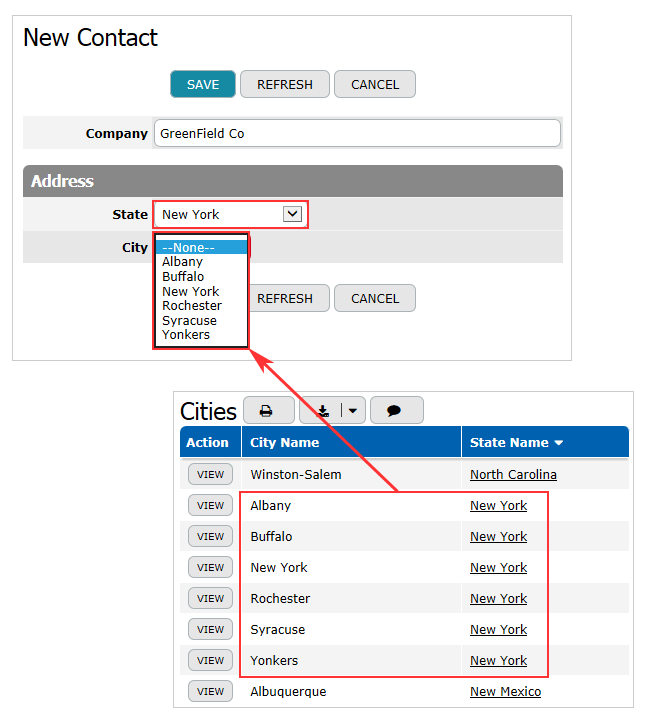
Task: Click the Action column header
Action: (211, 442)
